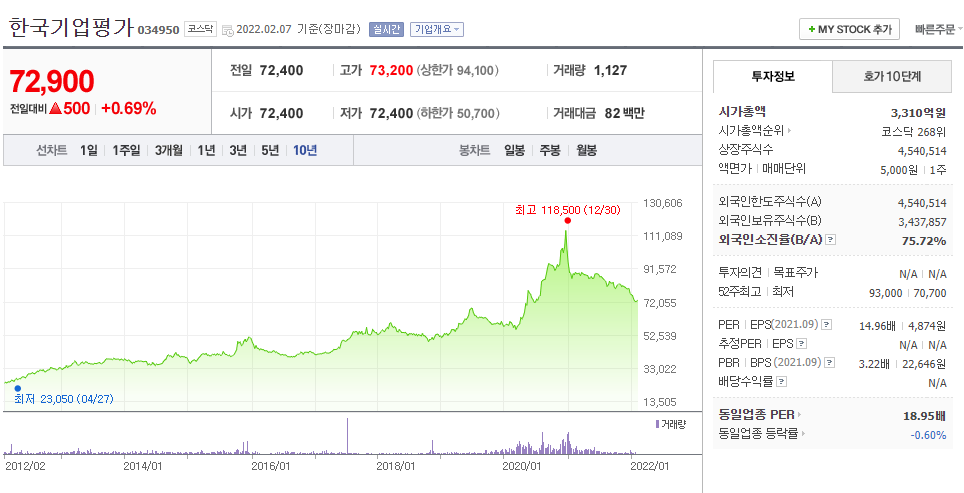Click the 14.96배 PER value
This screenshot has height=493, width=964.
tap(875, 326)
